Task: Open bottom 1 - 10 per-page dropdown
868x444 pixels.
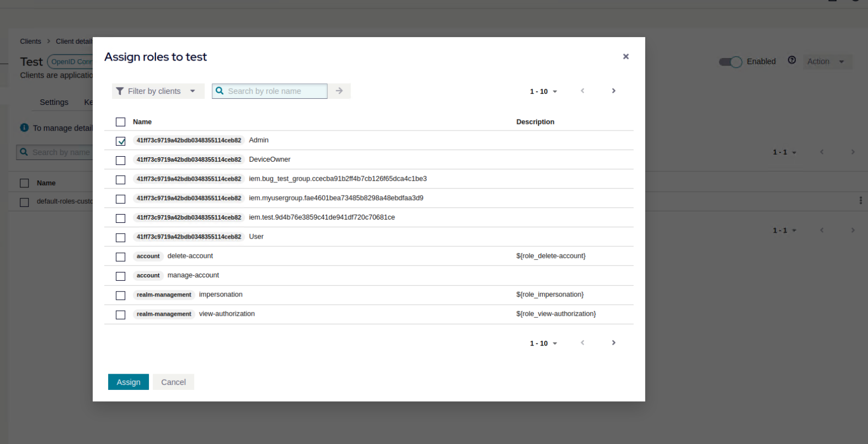Action: pyautogui.click(x=543, y=343)
